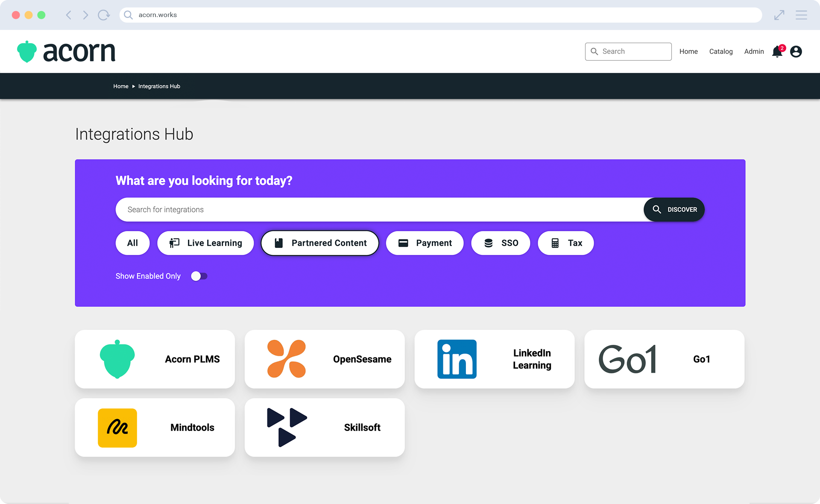Screen dimensions: 820x504
Task: Select the SSO filter chip
Action: (x=501, y=243)
